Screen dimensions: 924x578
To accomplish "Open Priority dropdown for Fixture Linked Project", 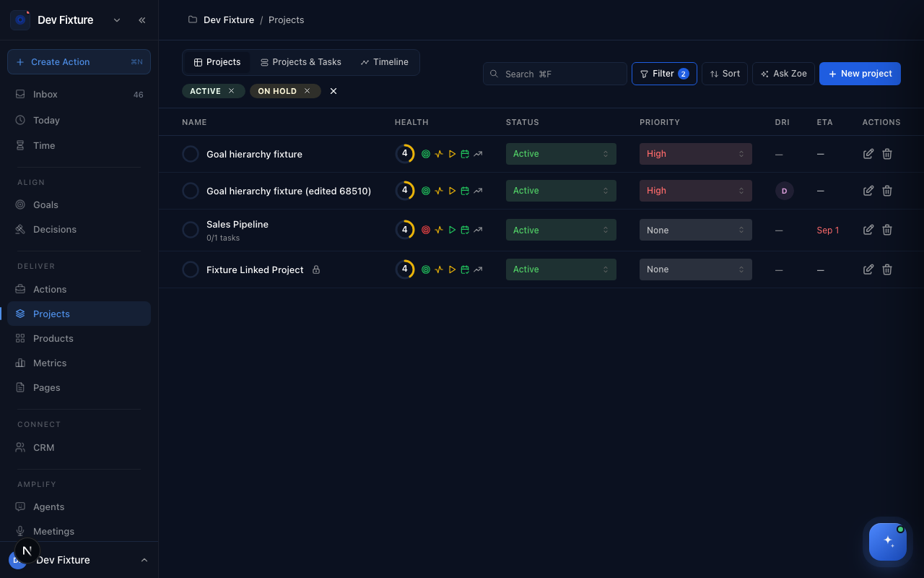I will 696,269.
